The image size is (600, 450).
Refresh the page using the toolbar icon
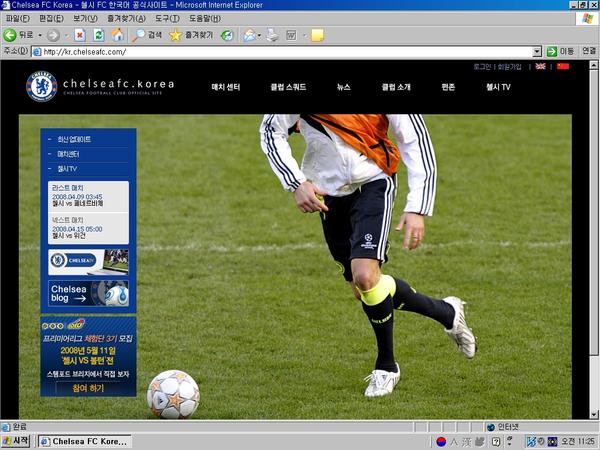point(99,35)
